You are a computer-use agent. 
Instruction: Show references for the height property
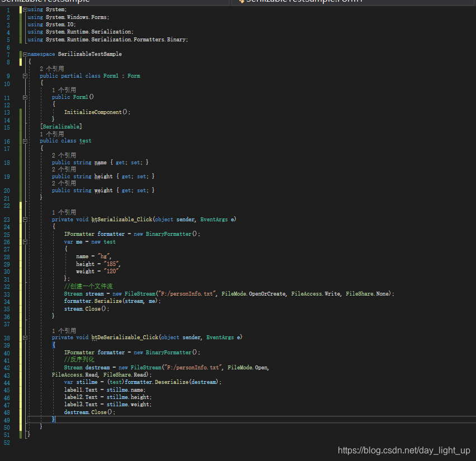tap(64, 169)
